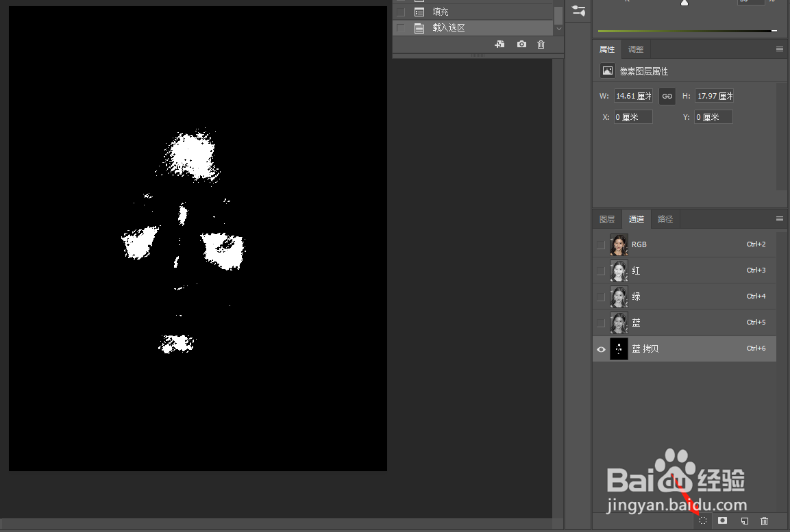Click the X position field
This screenshot has height=532, width=790.
[x=633, y=117]
